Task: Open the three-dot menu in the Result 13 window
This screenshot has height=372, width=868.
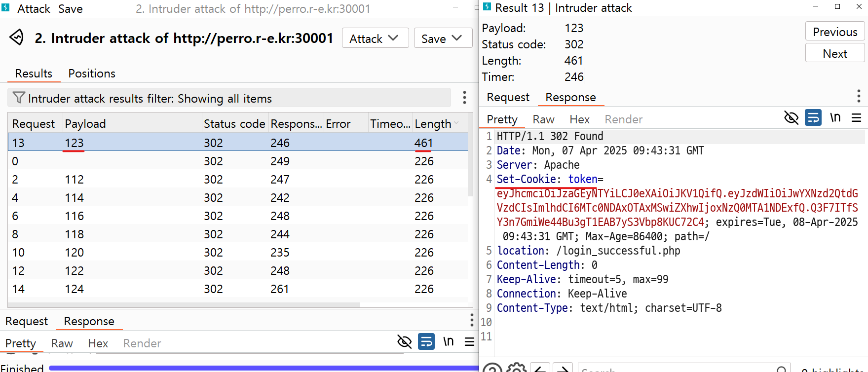Action: pyautogui.click(x=859, y=96)
